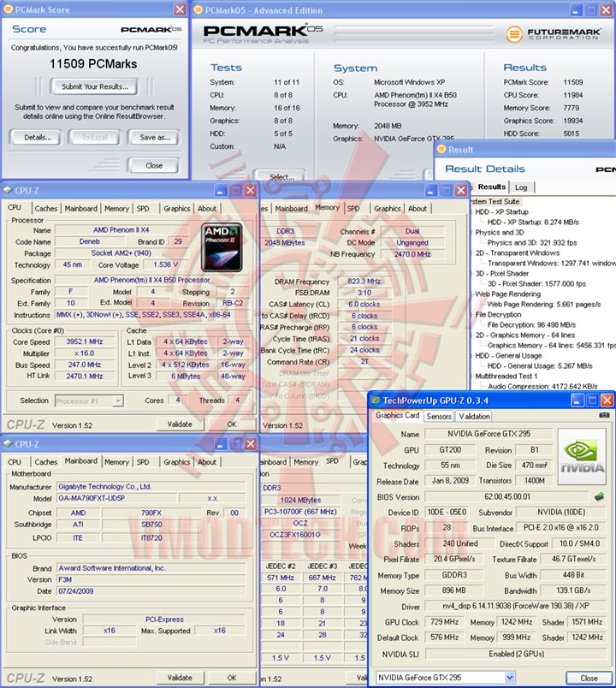The image size is (616, 688).
Task: Click the Details button in PCMark Score
Action: click(x=38, y=137)
